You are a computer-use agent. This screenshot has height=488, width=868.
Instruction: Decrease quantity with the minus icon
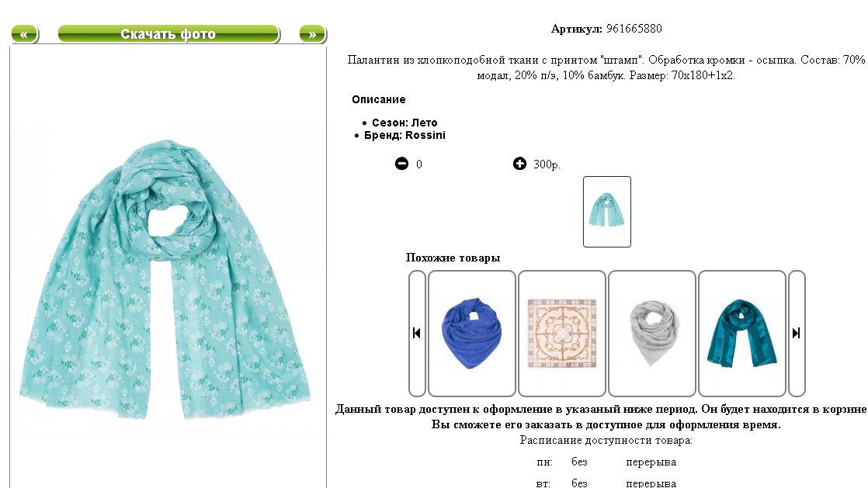point(401,163)
